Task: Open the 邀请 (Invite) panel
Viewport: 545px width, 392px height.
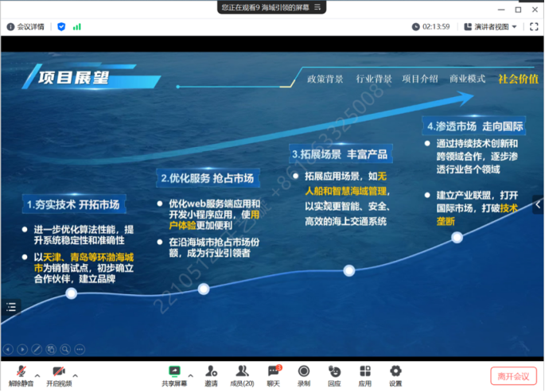Action: point(211,375)
